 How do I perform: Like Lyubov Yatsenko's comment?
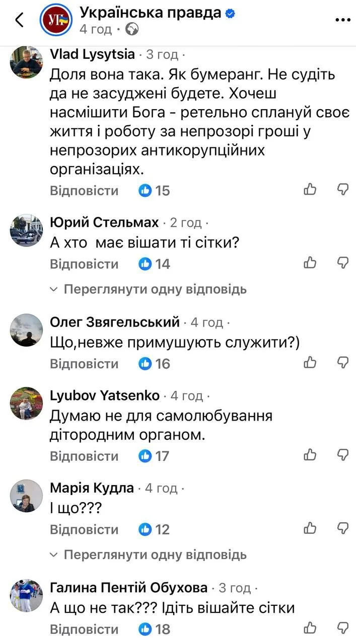tap(310, 455)
